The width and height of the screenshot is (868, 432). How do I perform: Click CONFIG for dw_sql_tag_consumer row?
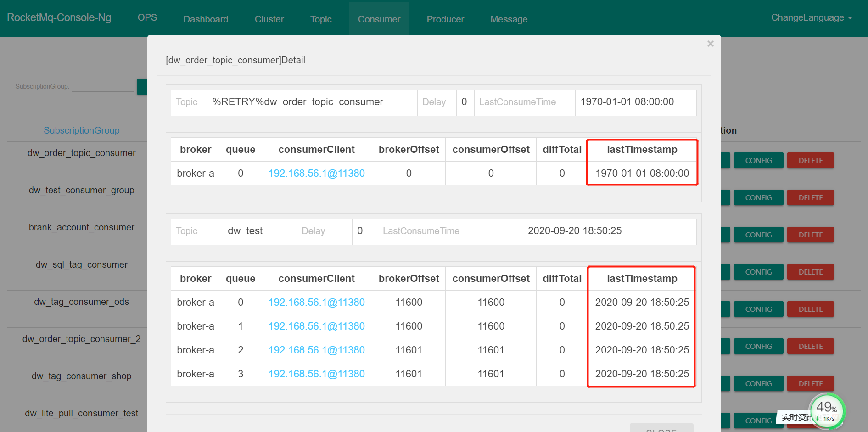click(x=758, y=272)
